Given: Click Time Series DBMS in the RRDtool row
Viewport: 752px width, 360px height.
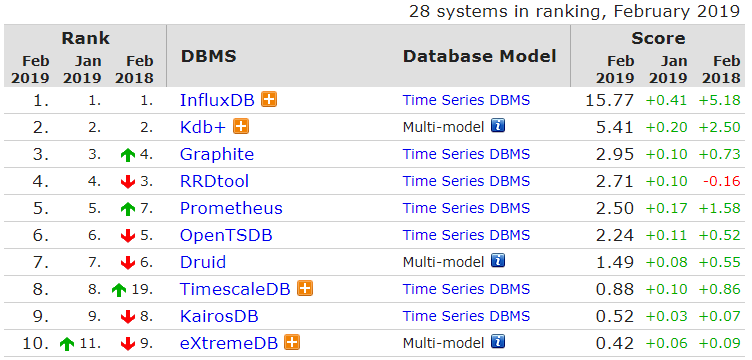Looking at the screenshot, I should [x=466, y=181].
